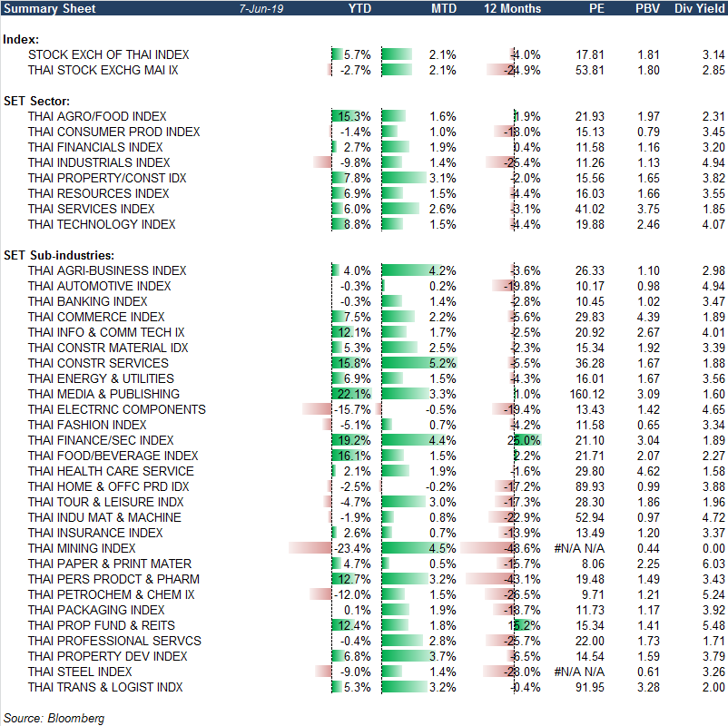Select THAI PROPERTY DEV INDEX label
728x726 pixels.
[108, 656]
